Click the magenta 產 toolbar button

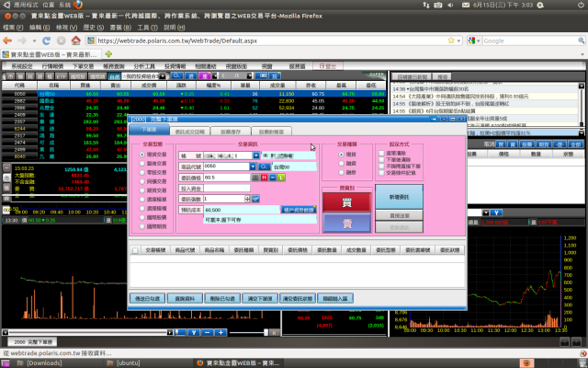click(x=204, y=75)
